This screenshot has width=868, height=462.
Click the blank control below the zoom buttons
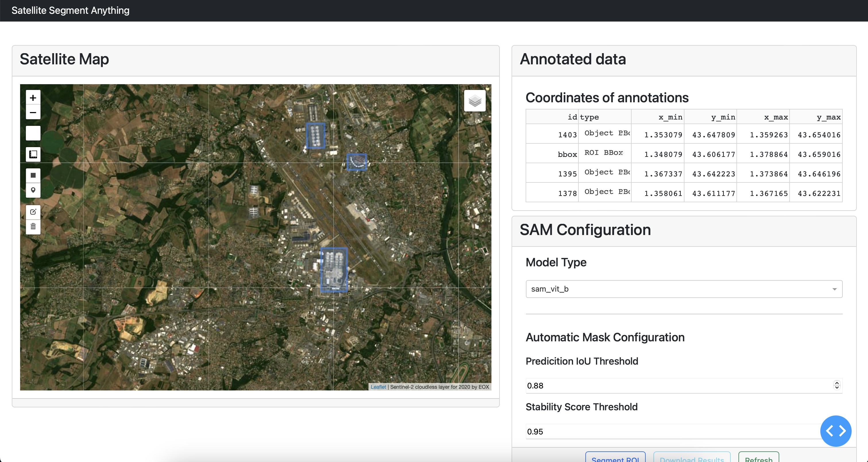(x=33, y=133)
